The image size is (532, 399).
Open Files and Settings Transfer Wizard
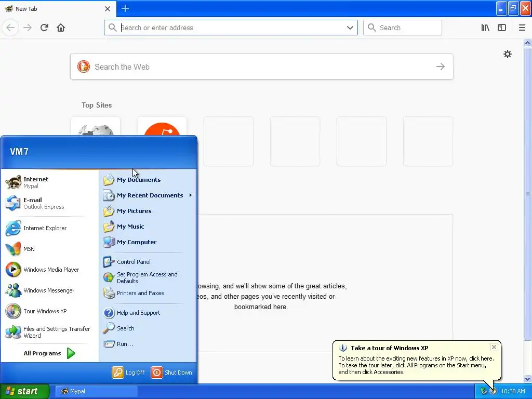(49, 332)
